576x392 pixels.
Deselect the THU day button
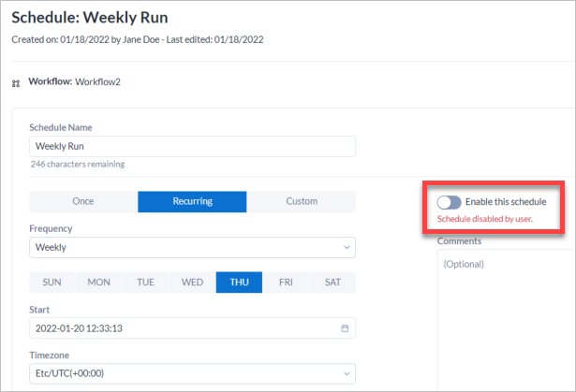pos(239,283)
